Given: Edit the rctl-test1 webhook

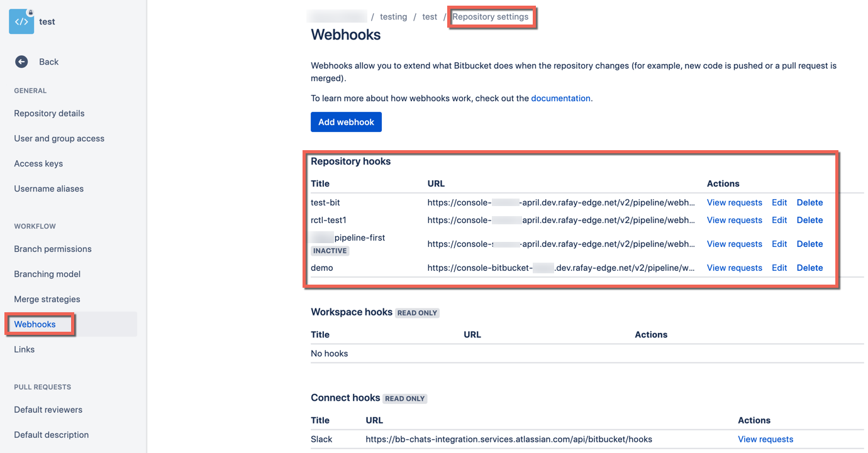Looking at the screenshot, I should 779,220.
